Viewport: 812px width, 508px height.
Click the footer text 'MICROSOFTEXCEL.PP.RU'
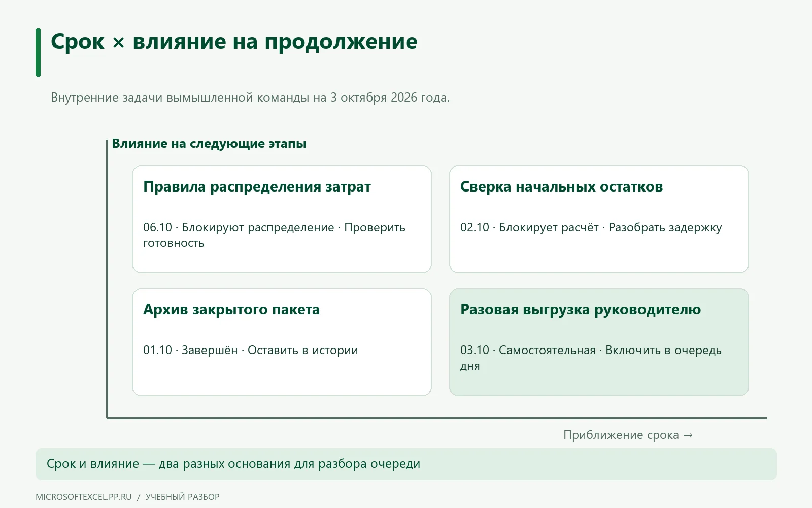pyautogui.click(x=84, y=497)
